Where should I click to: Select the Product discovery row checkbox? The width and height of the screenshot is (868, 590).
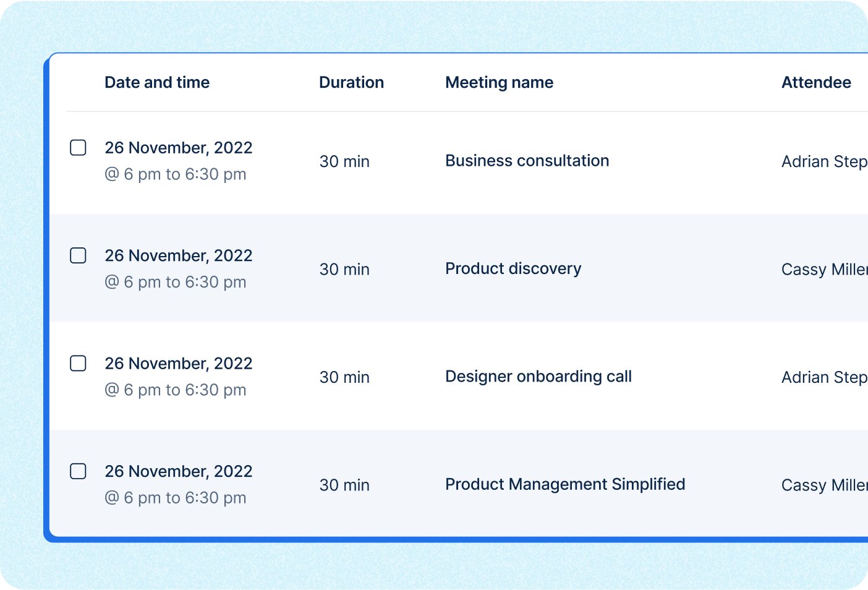[78, 255]
